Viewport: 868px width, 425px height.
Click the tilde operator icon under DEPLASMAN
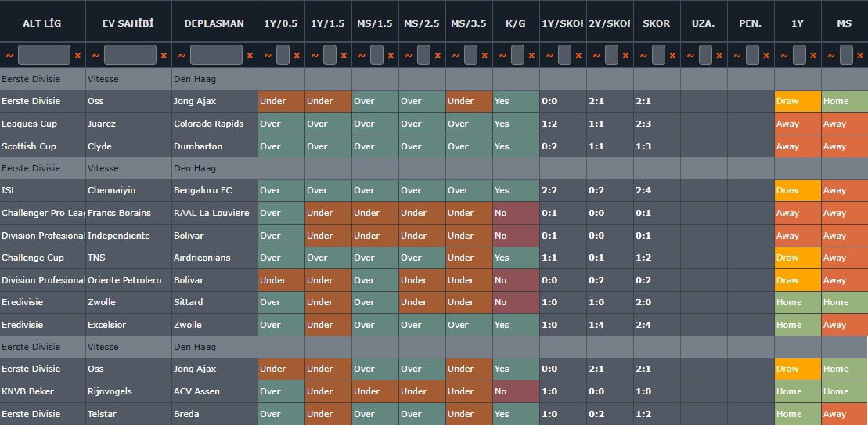[182, 56]
